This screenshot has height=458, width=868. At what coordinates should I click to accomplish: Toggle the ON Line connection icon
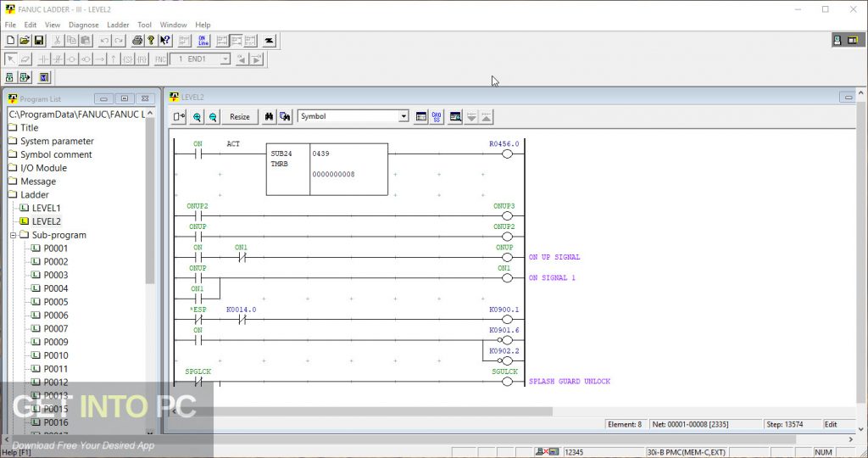[203, 41]
